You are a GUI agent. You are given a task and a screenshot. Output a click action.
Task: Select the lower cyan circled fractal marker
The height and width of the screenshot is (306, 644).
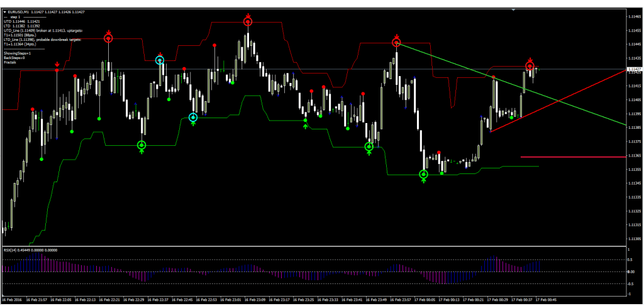click(x=193, y=117)
